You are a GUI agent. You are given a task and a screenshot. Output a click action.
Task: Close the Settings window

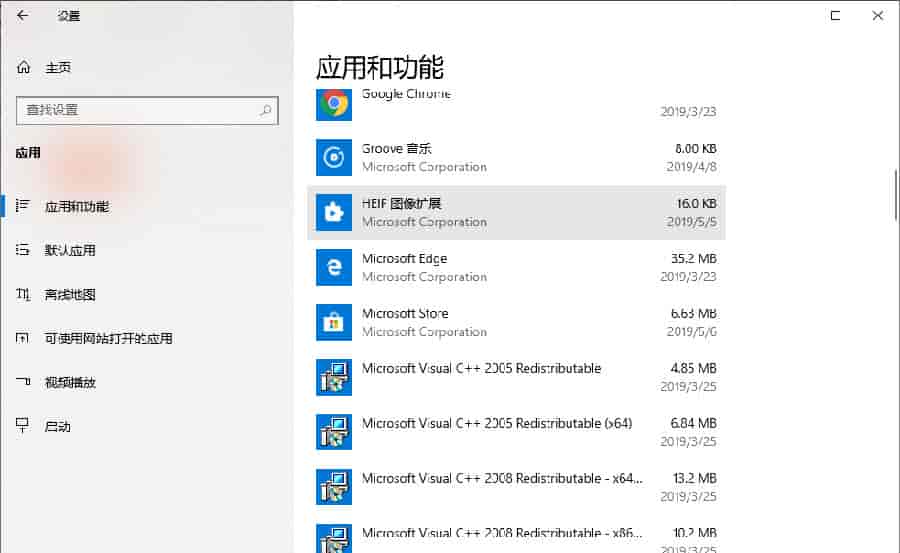(878, 16)
